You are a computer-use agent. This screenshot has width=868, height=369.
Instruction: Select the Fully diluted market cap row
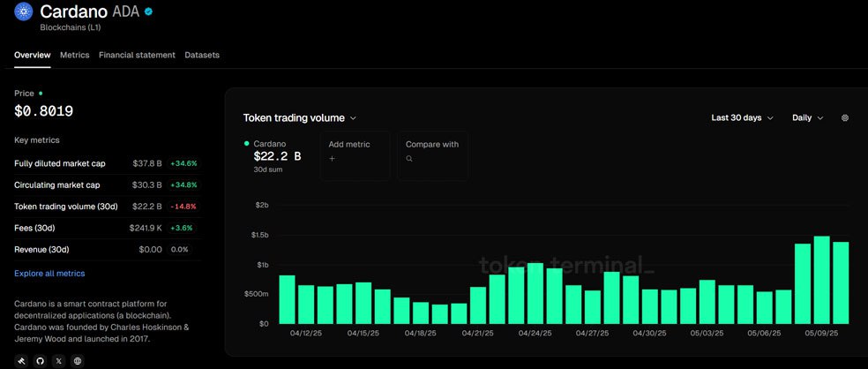coord(106,163)
